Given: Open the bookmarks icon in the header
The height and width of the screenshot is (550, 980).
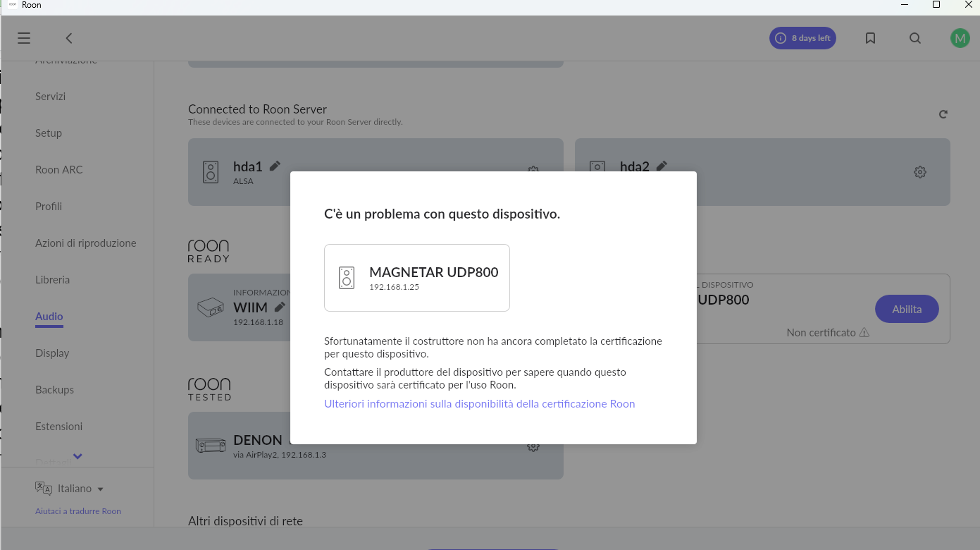Looking at the screenshot, I should coord(870,38).
